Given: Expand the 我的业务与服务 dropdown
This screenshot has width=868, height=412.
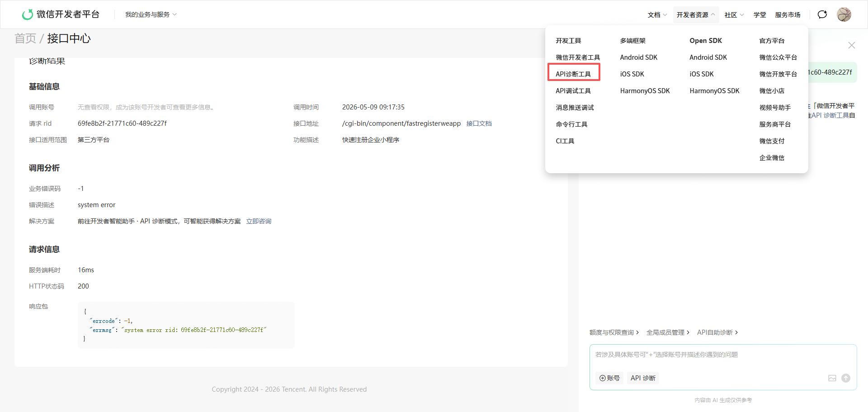Looking at the screenshot, I should coord(151,14).
